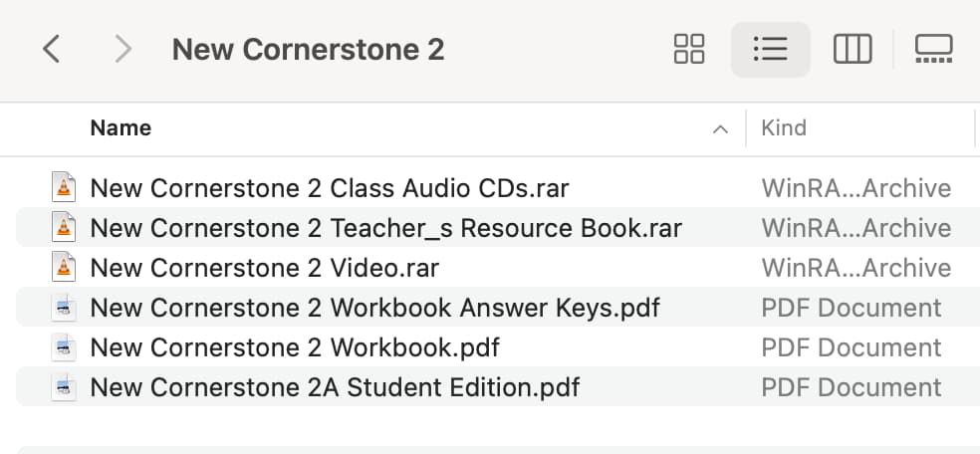This screenshot has width=980, height=454.
Task: Switch to gallery view
Action: coord(934,49)
